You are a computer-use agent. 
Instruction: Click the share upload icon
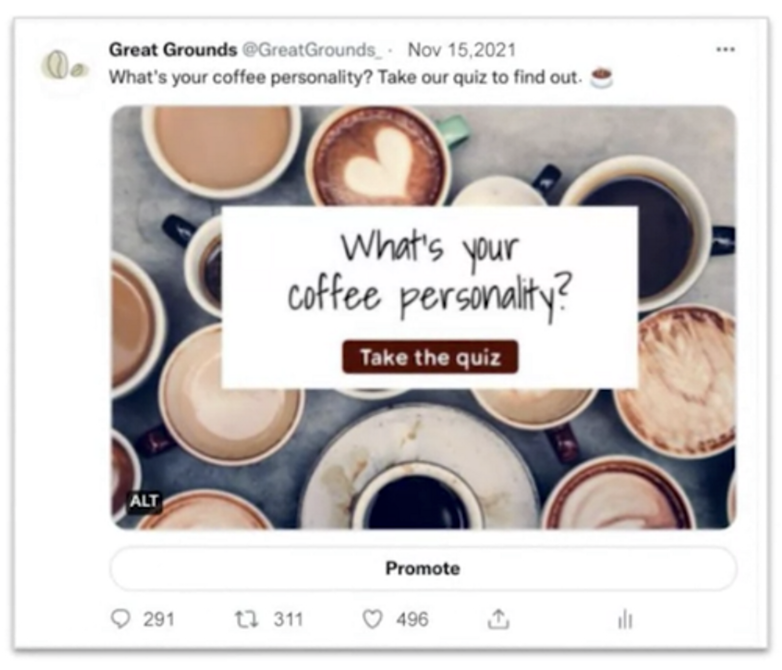498,619
